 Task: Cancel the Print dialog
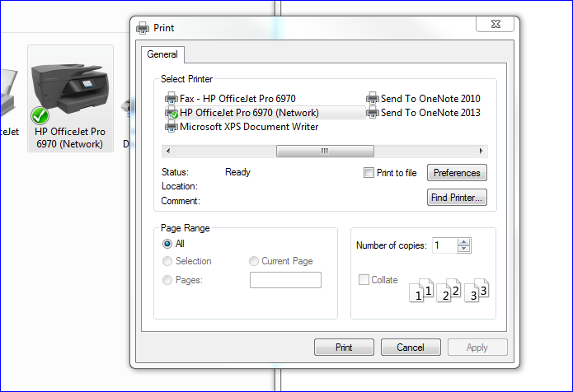point(411,347)
